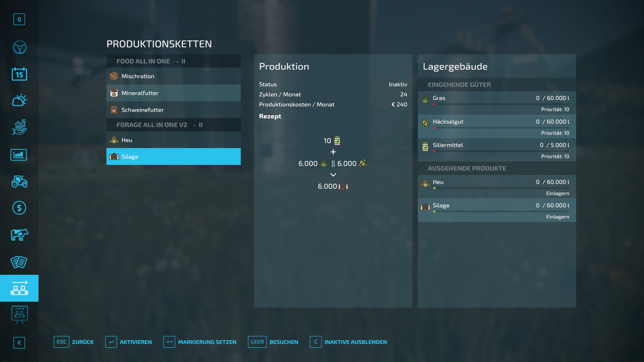Open the steering wheel vehicle overview icon
The height and width of the screenshot is (362, 644).
pos(19,47)
